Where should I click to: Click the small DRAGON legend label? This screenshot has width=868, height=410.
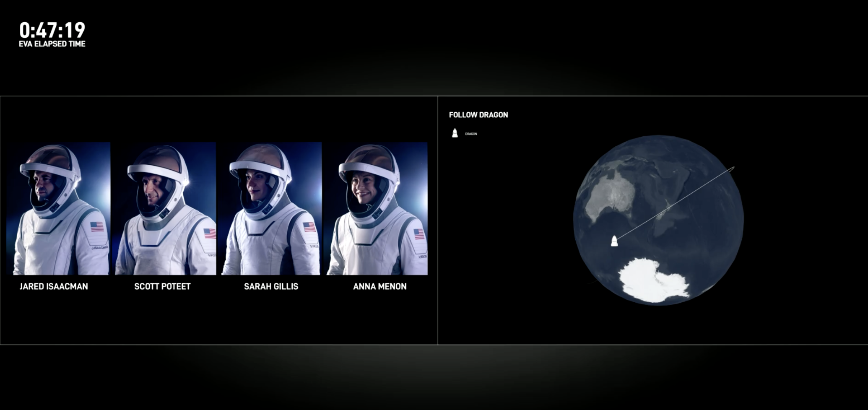471,134
